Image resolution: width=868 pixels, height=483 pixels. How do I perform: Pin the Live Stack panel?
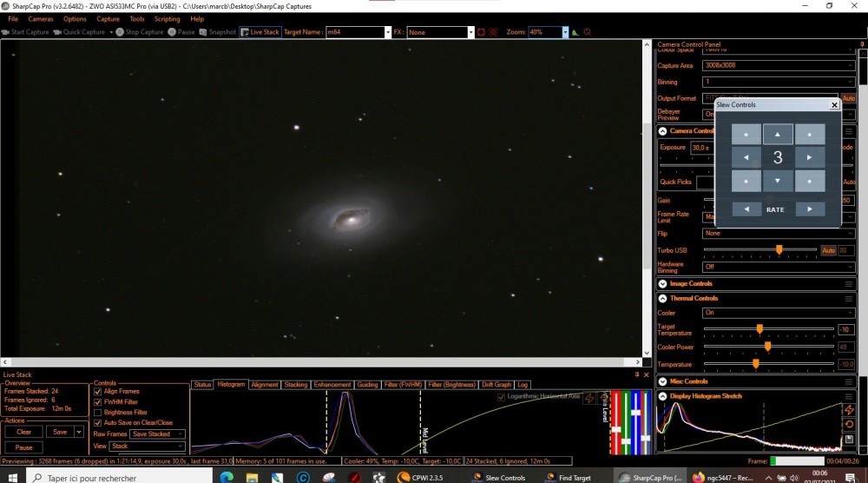tap(636, 375)
